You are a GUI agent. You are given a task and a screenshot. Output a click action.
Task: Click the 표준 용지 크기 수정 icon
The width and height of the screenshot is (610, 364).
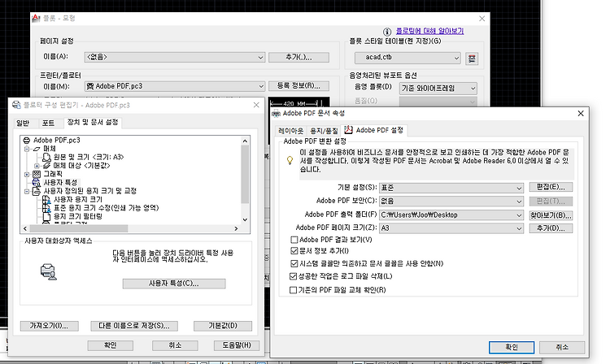(46, 208)
